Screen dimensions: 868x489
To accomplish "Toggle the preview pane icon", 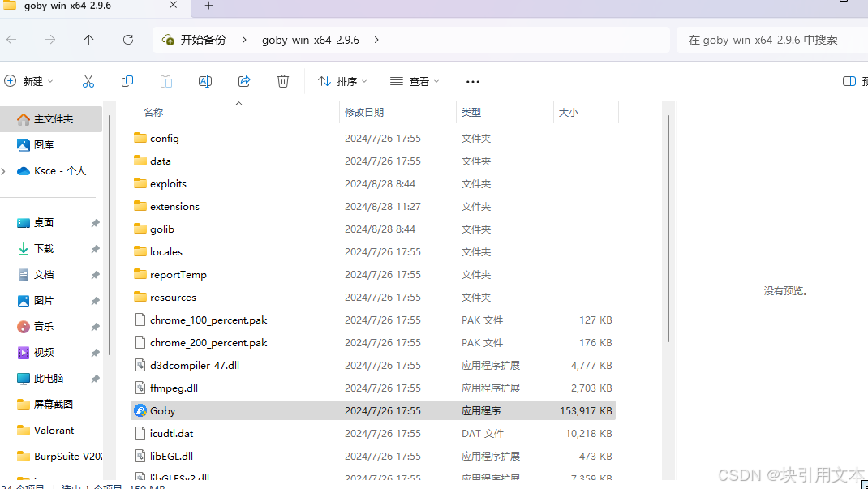I will (849, 81).
